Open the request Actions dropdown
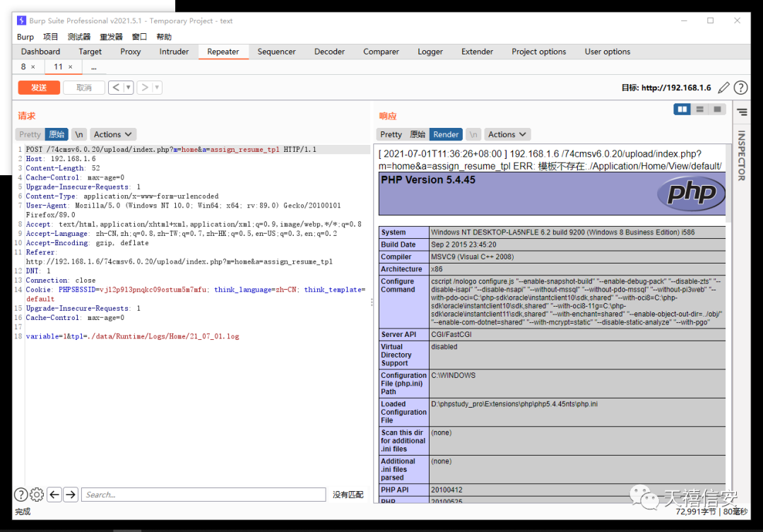The image size is (763, 532). point(112,134)
